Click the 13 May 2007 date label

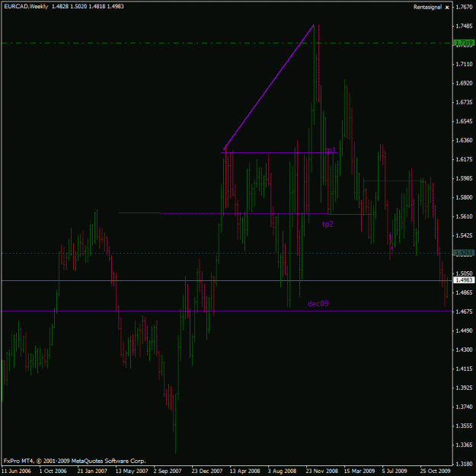click(132, 471)
